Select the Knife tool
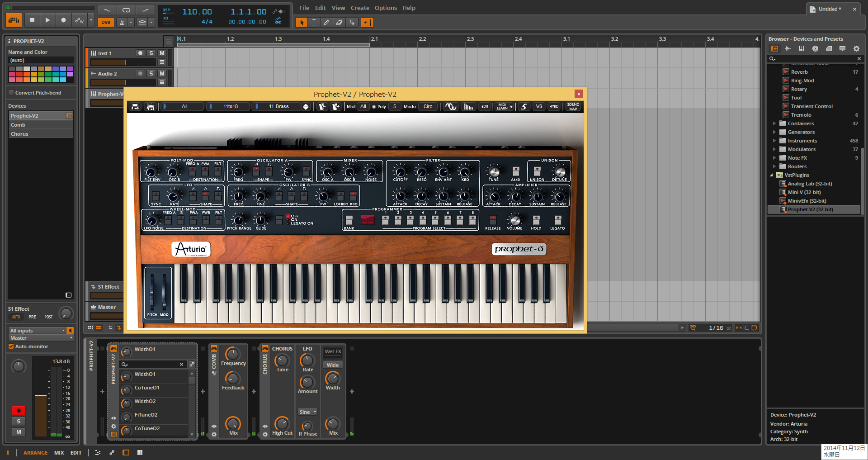The height and width of the screenshot is (460, 868). (x=352, y=22)
